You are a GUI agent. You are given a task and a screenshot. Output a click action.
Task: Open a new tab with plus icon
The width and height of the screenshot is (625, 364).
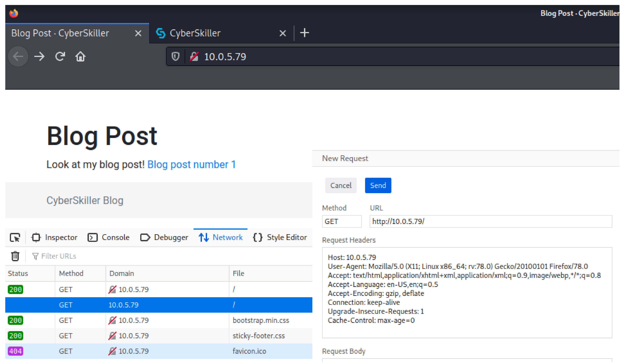tap(305, 33)
